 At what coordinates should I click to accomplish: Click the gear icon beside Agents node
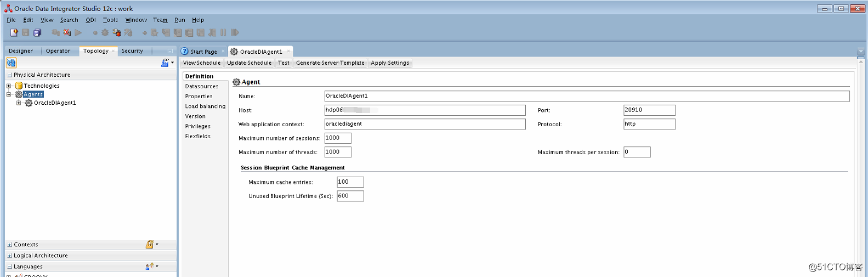pyautogui.click(x=19, y=94)
